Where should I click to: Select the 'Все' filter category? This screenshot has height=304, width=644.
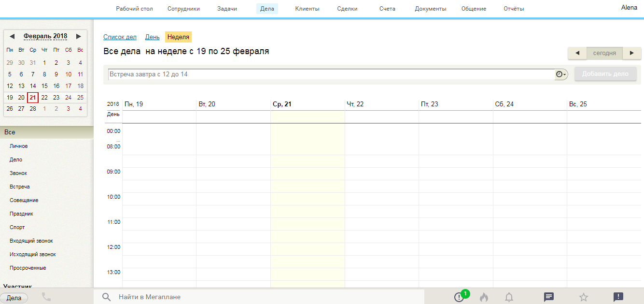coord(47,132)
